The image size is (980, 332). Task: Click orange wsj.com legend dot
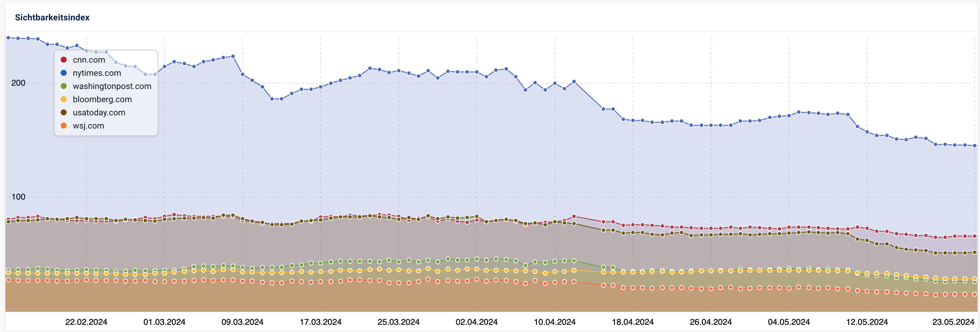[64, 126]
